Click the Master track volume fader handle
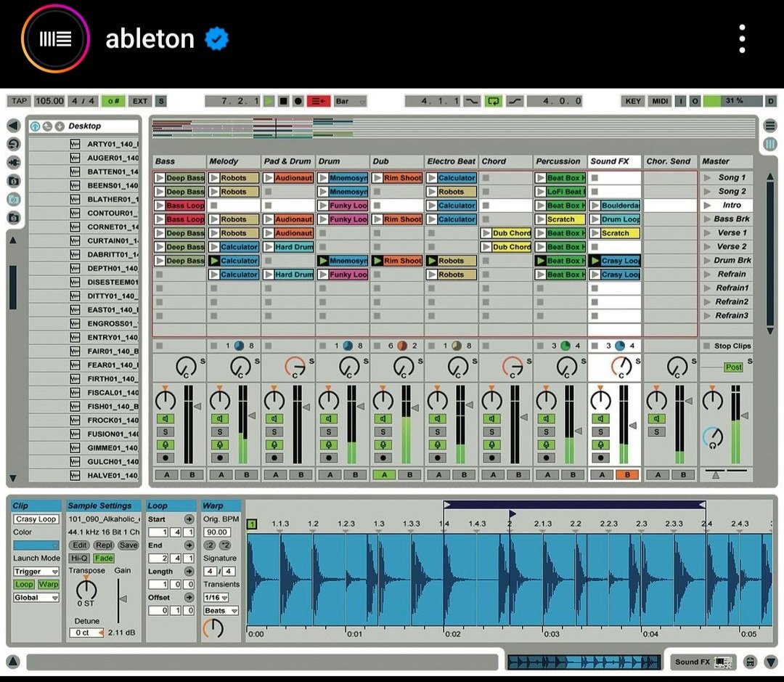The height and width of the screenshot is (682, 784). tap(745, 415)
